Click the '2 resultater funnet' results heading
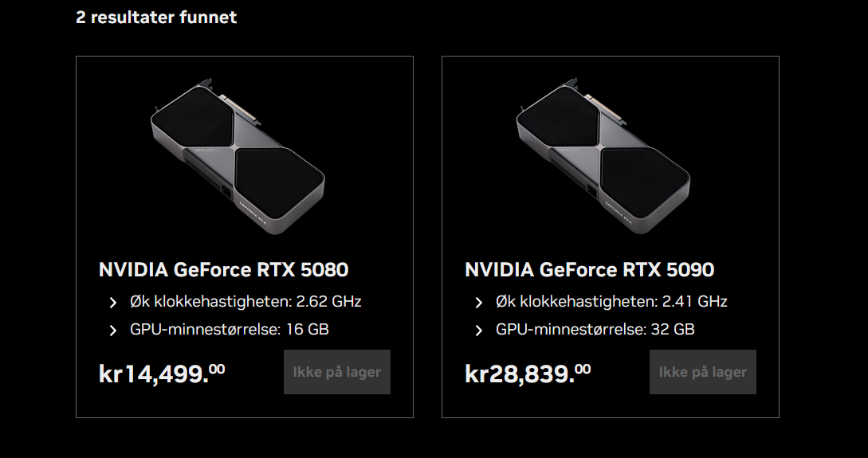868x458 pixels. click(156, 17)
